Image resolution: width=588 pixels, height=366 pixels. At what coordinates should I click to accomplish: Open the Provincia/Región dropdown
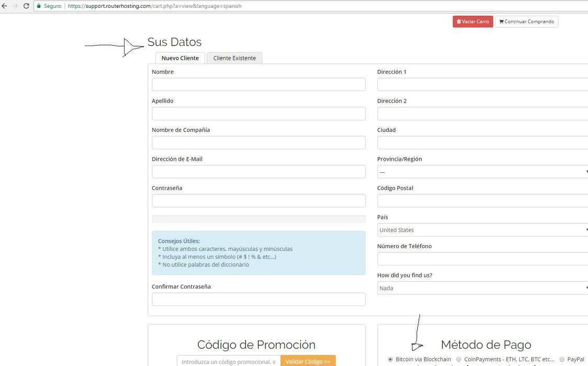click(x=483, y=172)
